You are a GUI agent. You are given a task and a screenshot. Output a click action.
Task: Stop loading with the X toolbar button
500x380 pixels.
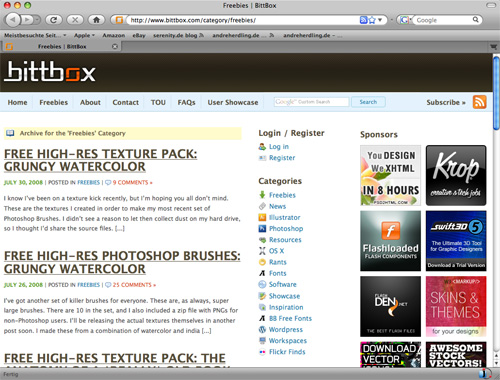[75, 20]
